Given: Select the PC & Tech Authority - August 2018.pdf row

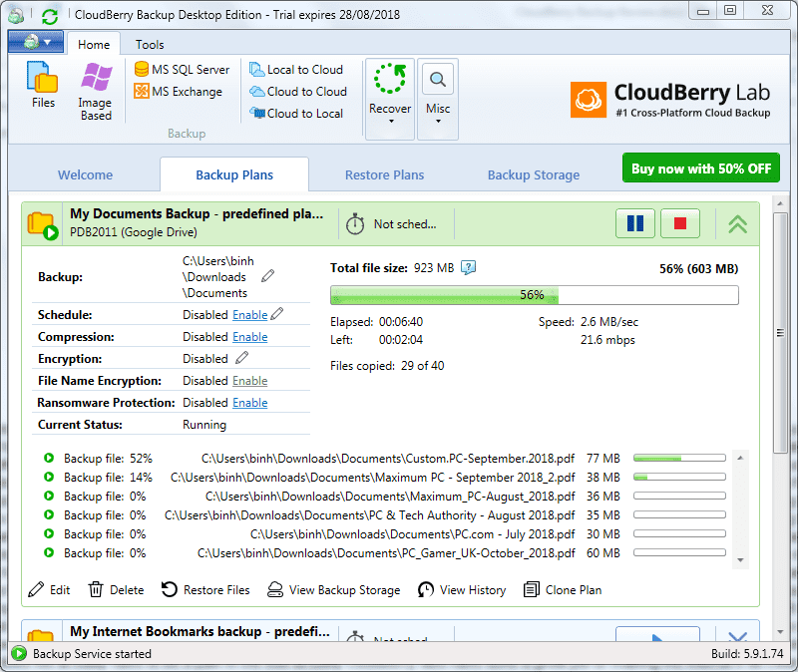Looking at the screenshot, I should [x=385, y=515].
